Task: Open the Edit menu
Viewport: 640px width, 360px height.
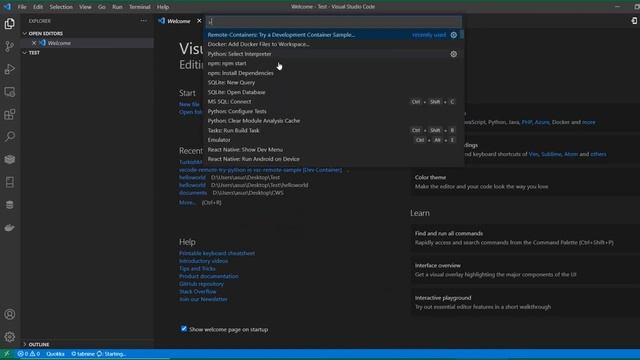Action: click(x=38, y=7)
